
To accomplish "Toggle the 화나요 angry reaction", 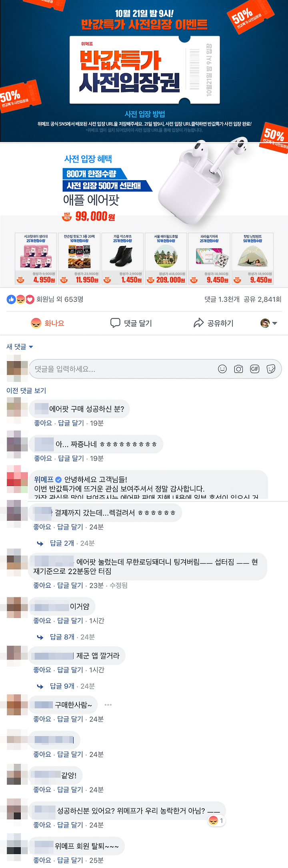I will pos(48,323).
